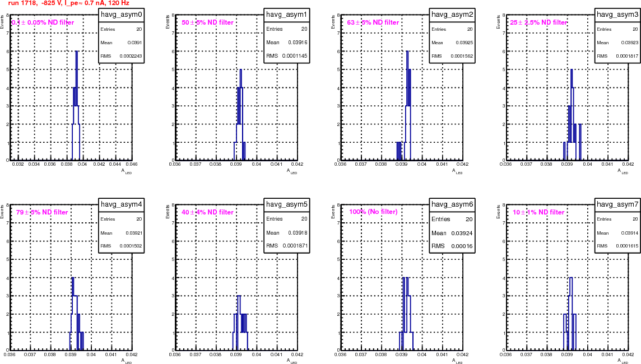Image resolution: width=641 pixels, height=364 pixels.
Task: Click the 79 ± 5% ND filter label
Action: point(42,212)
